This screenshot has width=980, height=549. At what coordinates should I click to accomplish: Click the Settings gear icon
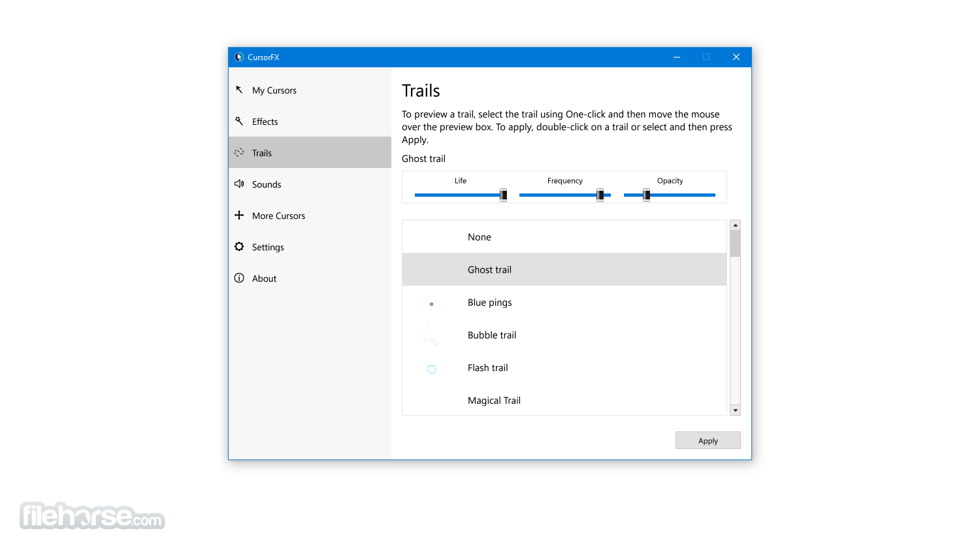coord(239,246)
